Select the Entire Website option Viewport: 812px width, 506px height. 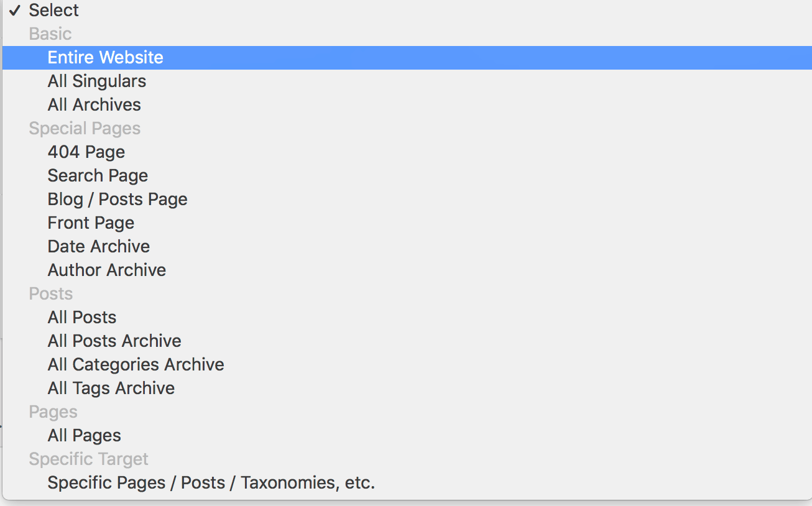(x=106, y=57)
